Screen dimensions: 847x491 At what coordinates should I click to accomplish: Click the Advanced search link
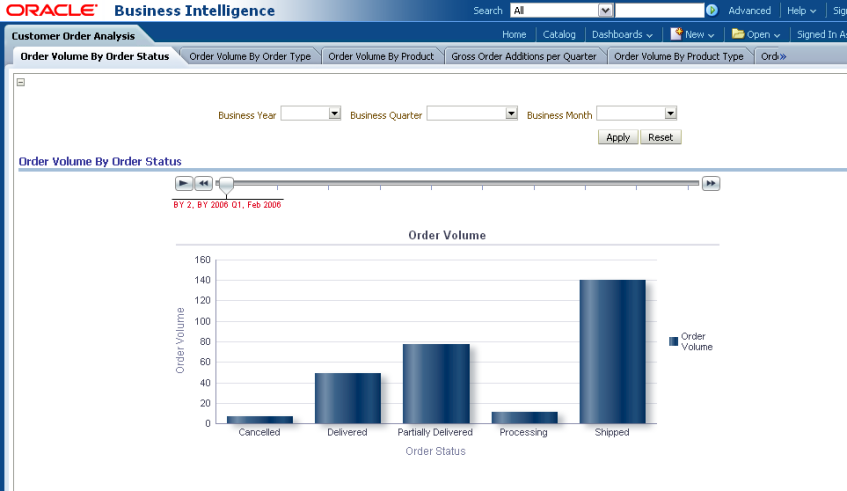749,11
